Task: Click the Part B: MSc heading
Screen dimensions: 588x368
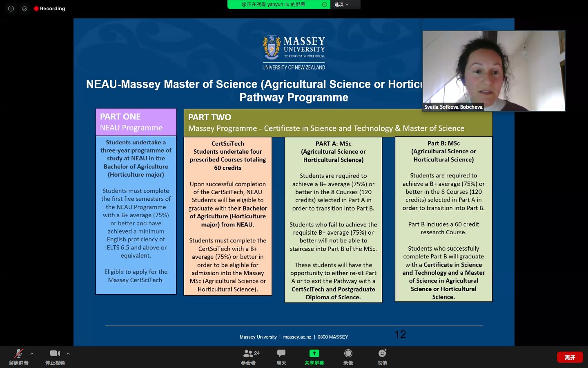Action: 443,143
